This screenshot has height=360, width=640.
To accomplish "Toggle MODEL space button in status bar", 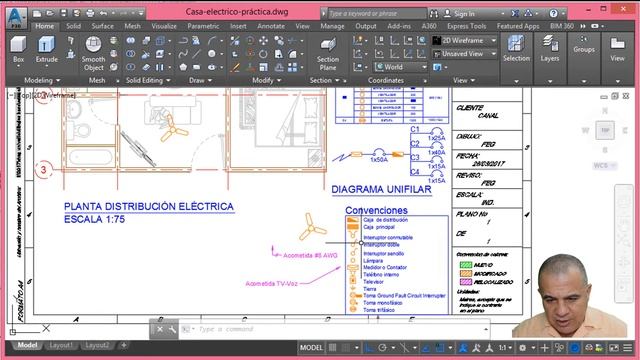I will click(311, 348).
